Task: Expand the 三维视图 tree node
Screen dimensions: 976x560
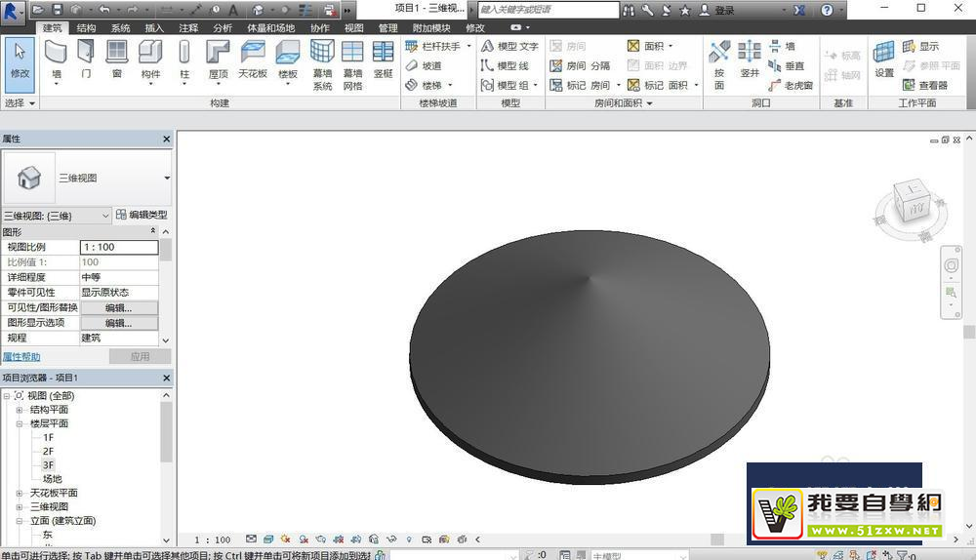Action: (x=20, y=507)
